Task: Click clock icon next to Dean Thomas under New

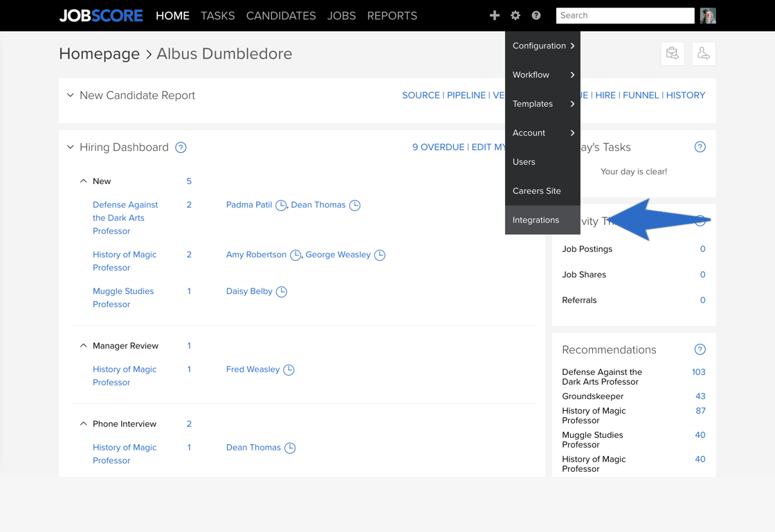Action: tap(355, 205)
